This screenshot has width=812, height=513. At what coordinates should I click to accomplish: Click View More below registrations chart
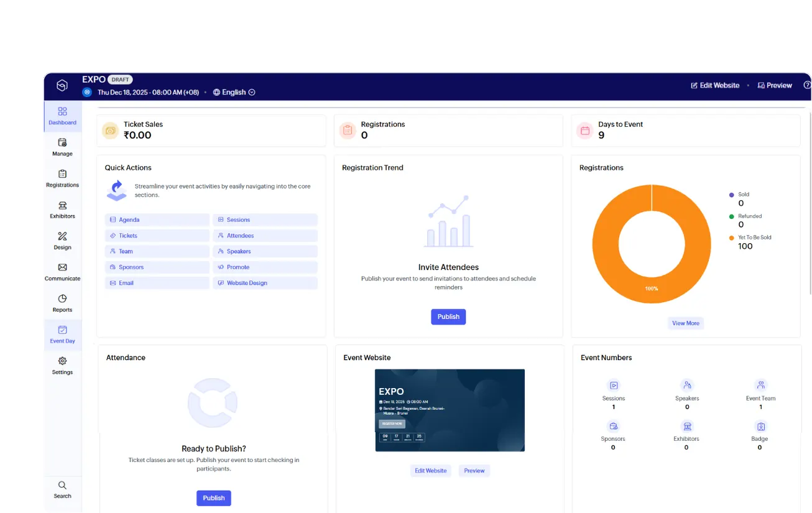(685, 323)
